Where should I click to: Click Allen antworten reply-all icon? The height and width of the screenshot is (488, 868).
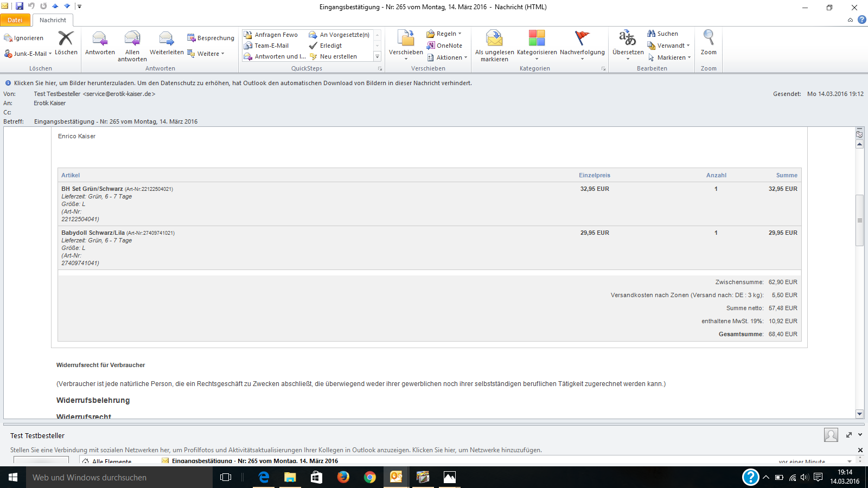pyautogui.click(x=132, y=39)
